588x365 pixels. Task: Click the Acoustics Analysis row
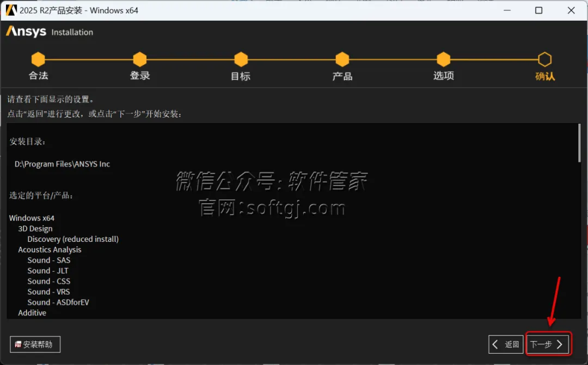(50, 250)
